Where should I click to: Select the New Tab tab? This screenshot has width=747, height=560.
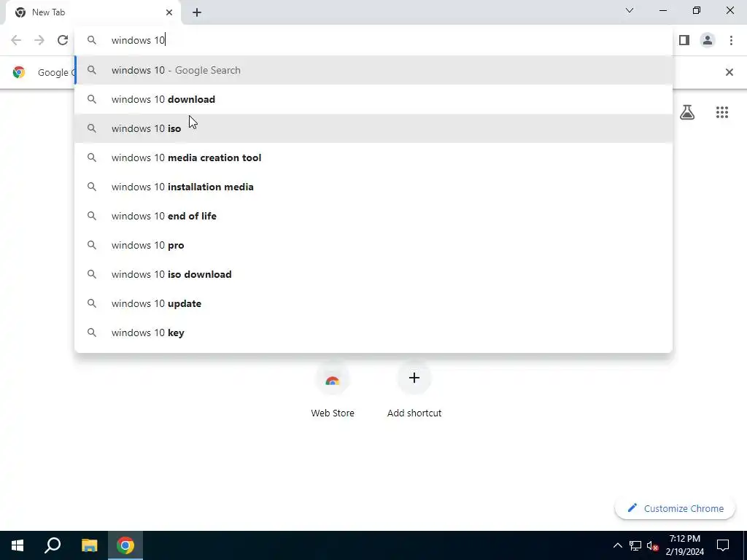point(93,12)
